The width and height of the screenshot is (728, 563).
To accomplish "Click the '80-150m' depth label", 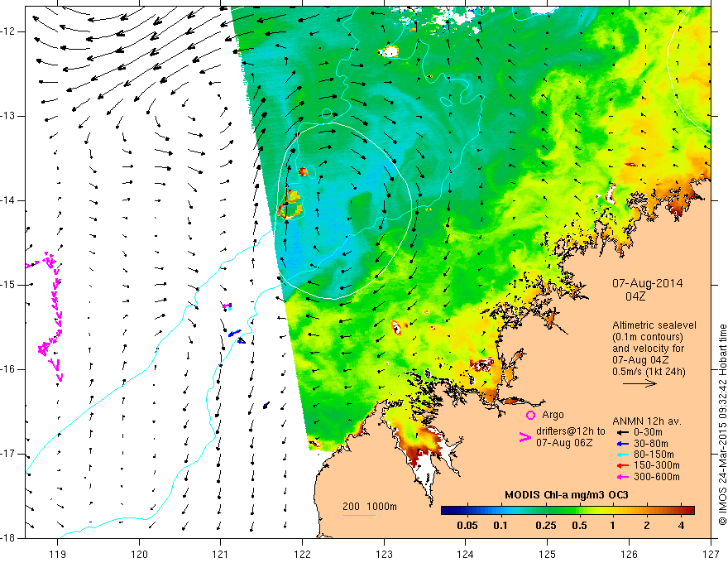I will (x=654, y=455).
